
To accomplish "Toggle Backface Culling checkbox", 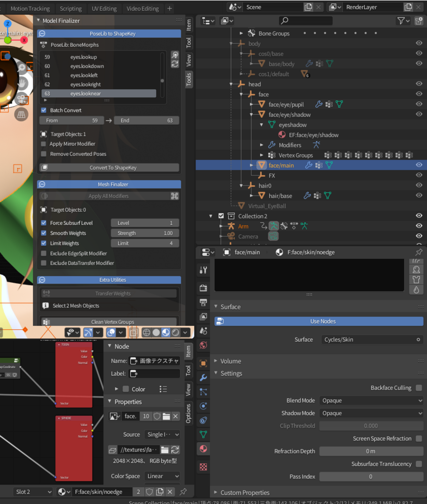I will [419, 388].
